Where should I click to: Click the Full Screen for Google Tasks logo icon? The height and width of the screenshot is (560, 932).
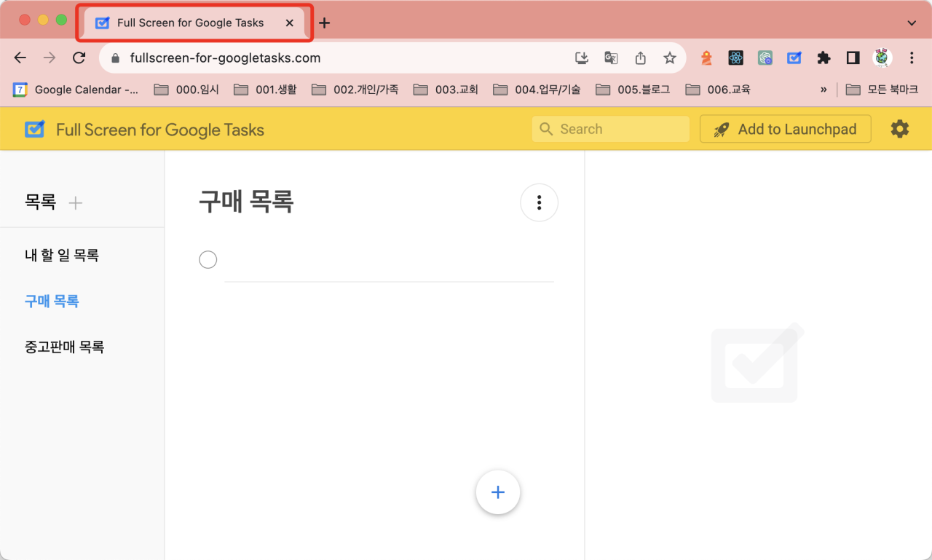(x=34, y=130)
